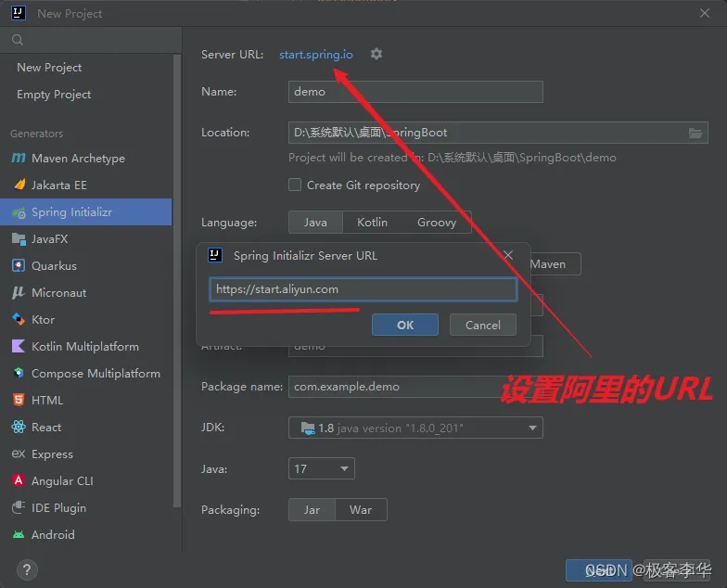Click the Express generator label

pos(52,454)
